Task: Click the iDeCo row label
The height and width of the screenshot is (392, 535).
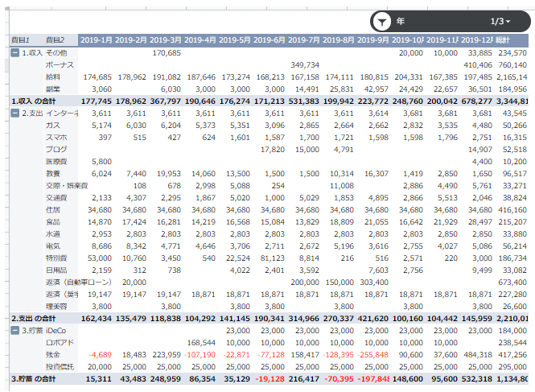Action: (x=56, y=331)
